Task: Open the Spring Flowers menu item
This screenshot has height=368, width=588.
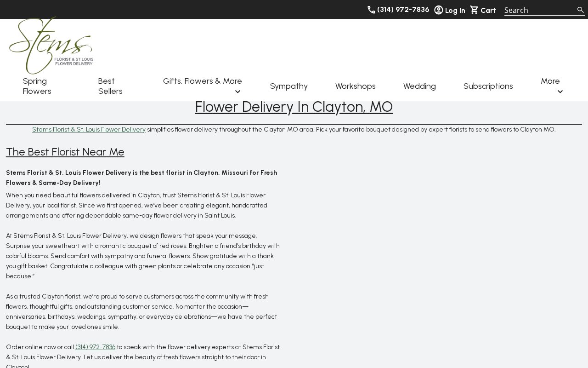Action: [x=37, y=86]
